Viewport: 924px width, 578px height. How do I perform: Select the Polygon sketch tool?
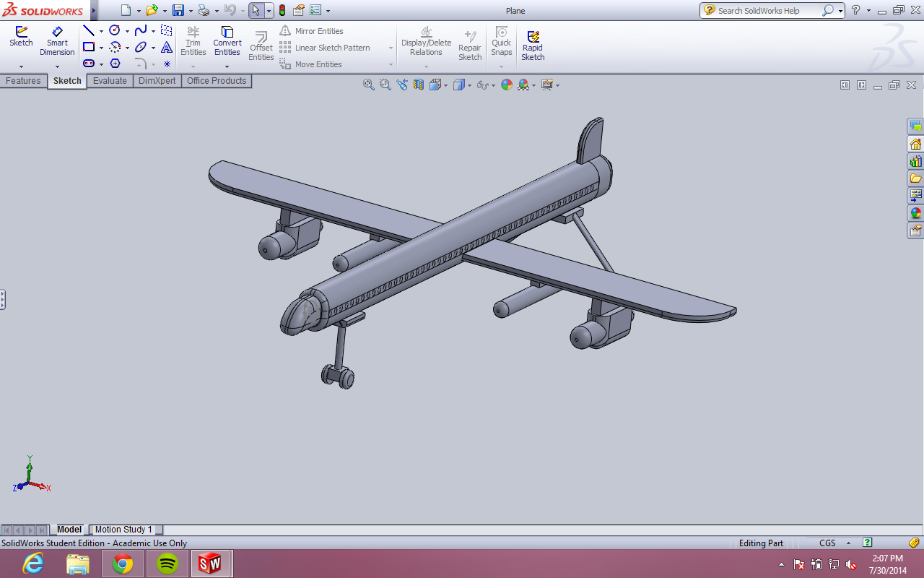pyautogui.click(x=115, y=64)
